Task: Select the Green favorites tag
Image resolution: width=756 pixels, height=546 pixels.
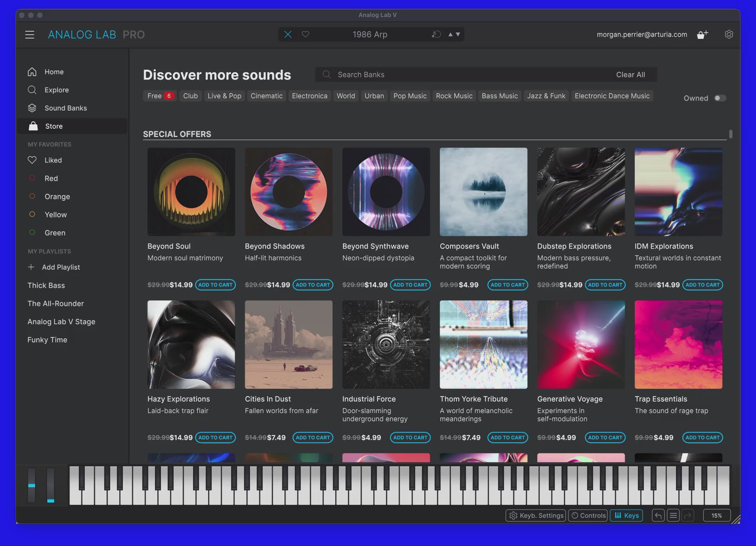Action: point(32,233)
